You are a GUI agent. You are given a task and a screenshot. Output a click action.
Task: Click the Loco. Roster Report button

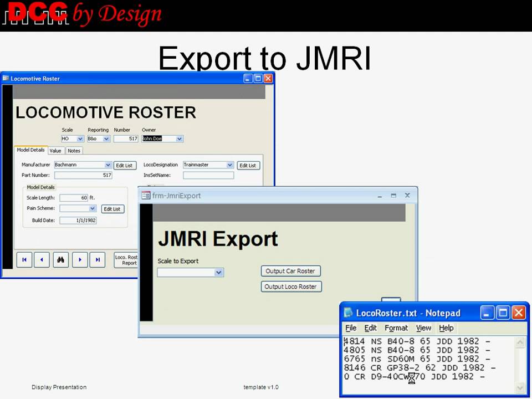tap(126, 260)
